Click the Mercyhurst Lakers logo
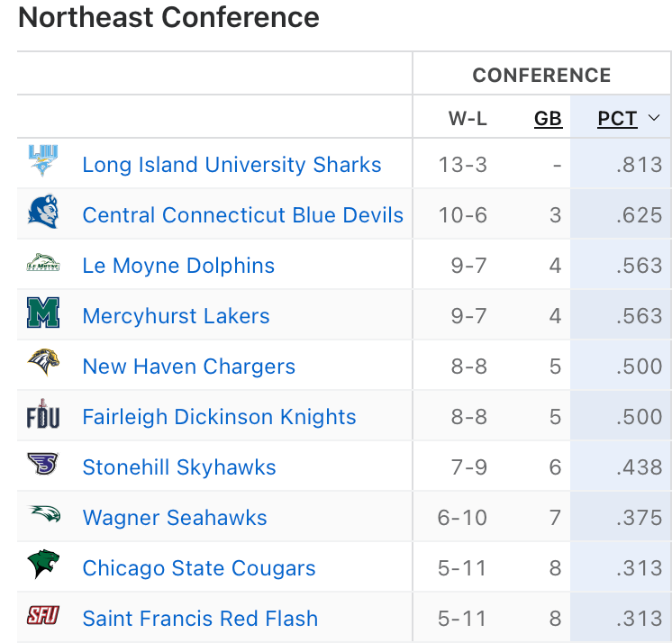Image resolution: width=672 pixels, height=643 pixels. [42, 314]
